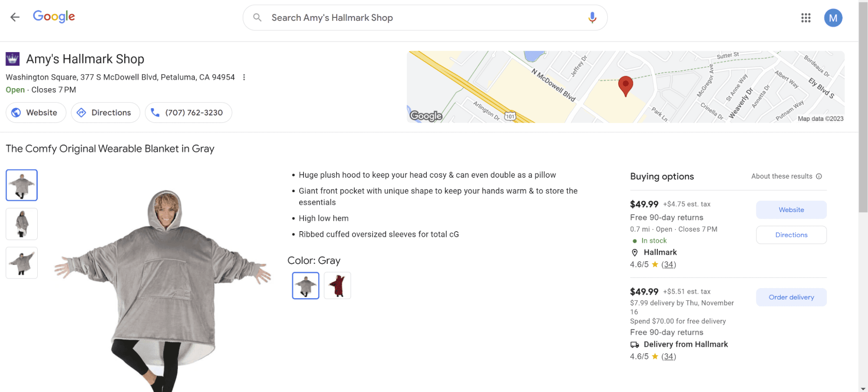Select the third product thumbnail
This screenshot has height=392, width=868.
(x=22, y=262)
